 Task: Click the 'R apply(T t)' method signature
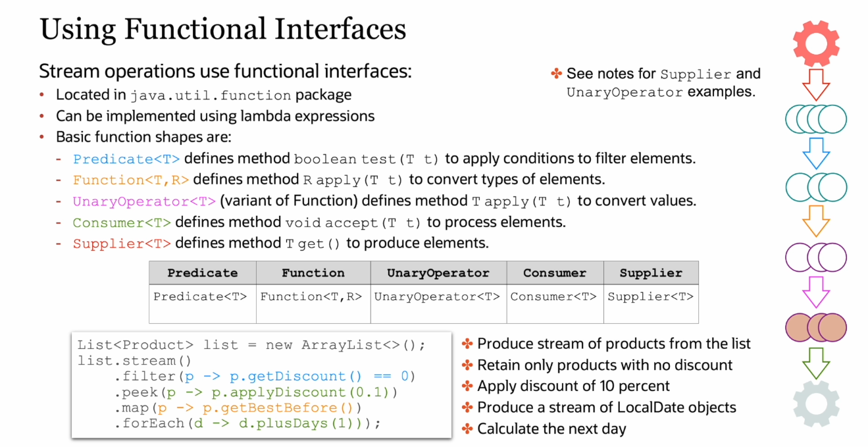(x=353, y=180)
